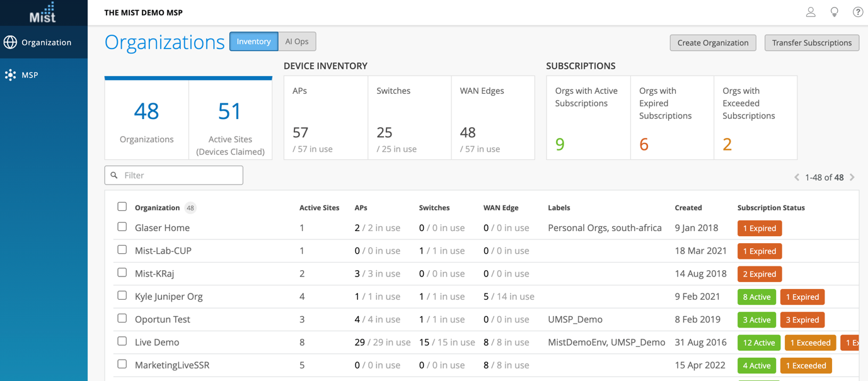Open the Oportun Test organization
This screenshot has width=868, height=381.
163,319
